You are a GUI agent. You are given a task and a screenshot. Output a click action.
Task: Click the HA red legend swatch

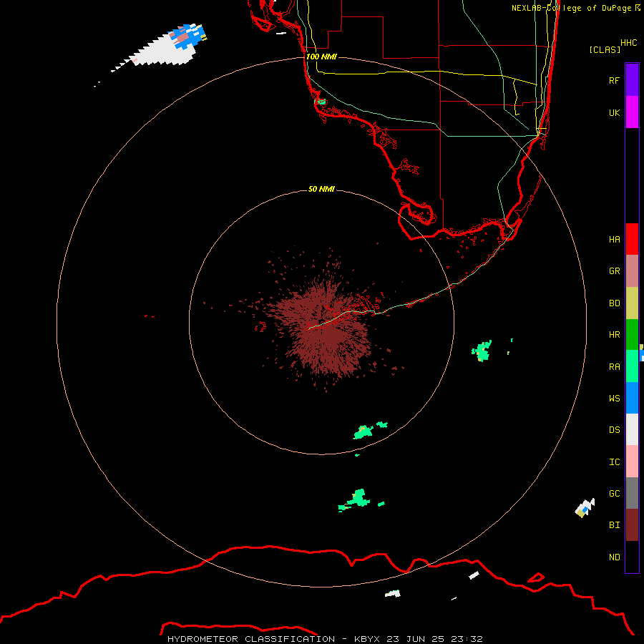point(632,239)
